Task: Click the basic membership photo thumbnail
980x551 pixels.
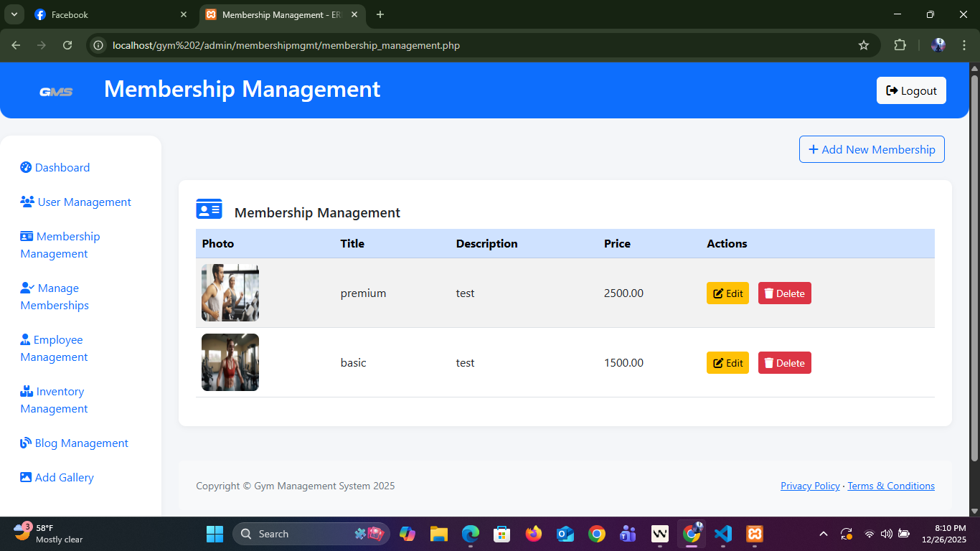Action: coord(230,362)
